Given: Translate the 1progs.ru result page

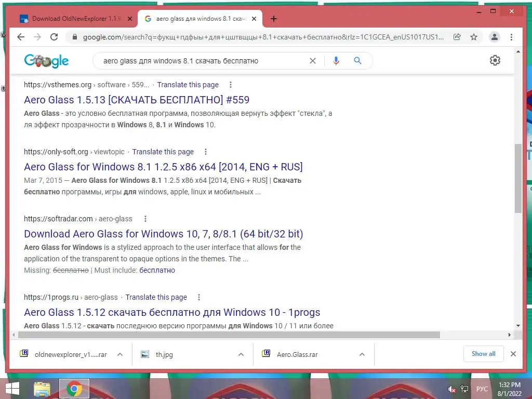Looking at the screenshot, I should (x=156, y=297).
